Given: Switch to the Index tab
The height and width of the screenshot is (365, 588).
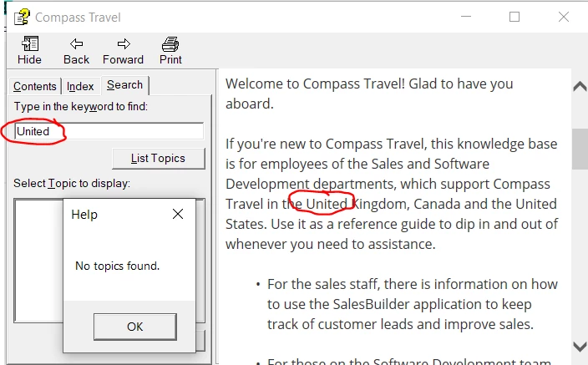Looking at the screenshot, I should 80,86.
